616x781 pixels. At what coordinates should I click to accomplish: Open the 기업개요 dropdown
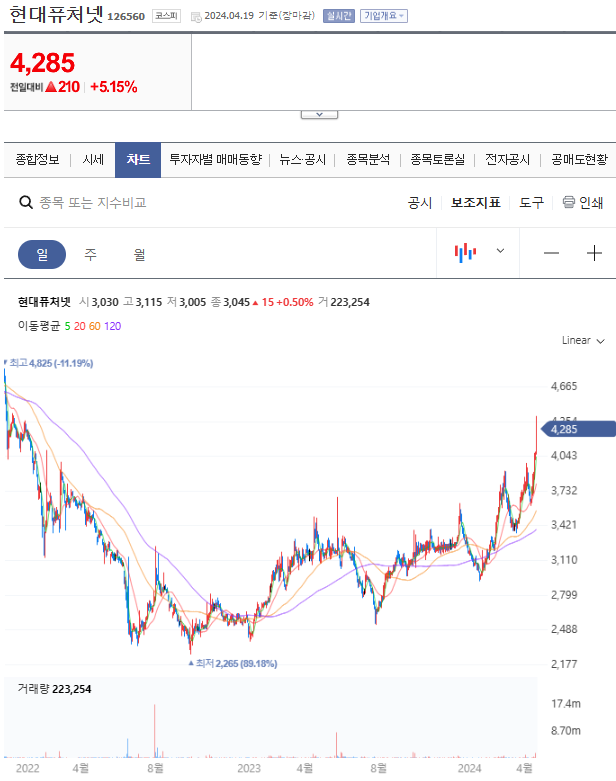click(383, 16)
